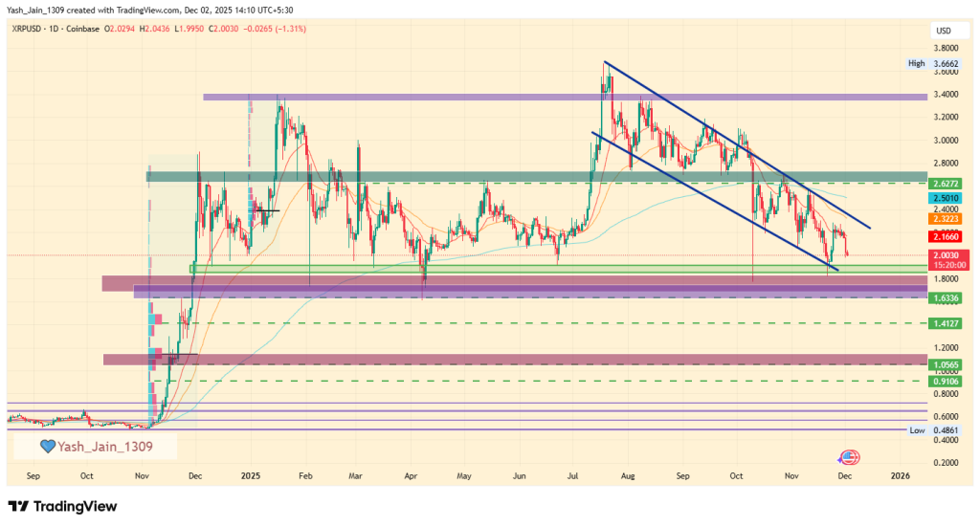The height and width of the screenshot is (527, 980).
Task: Click the 1.0565 price level tag
Action: point(945,364)
